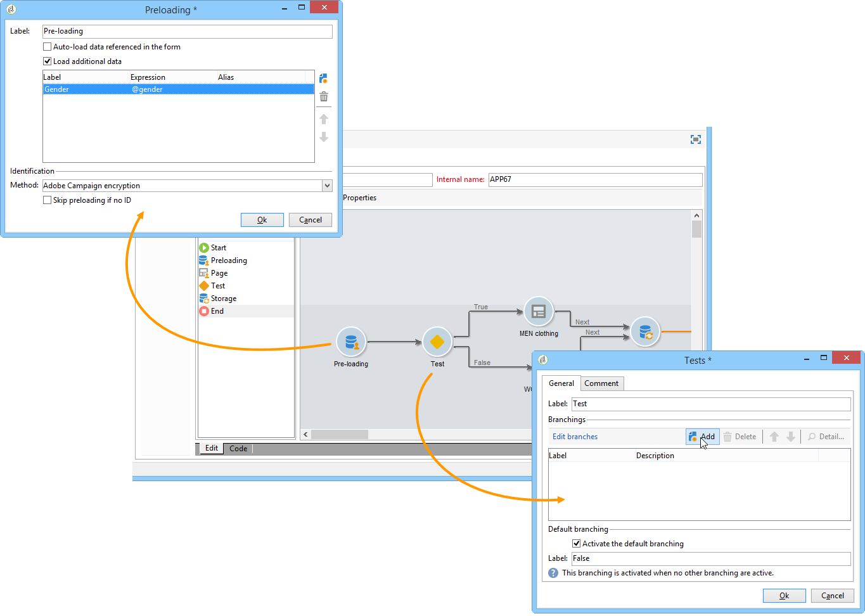The width and height of the screenshot is (865, 616).
Task: Switch to the Comment tab in Tests
Action: (x=601, y=383)
